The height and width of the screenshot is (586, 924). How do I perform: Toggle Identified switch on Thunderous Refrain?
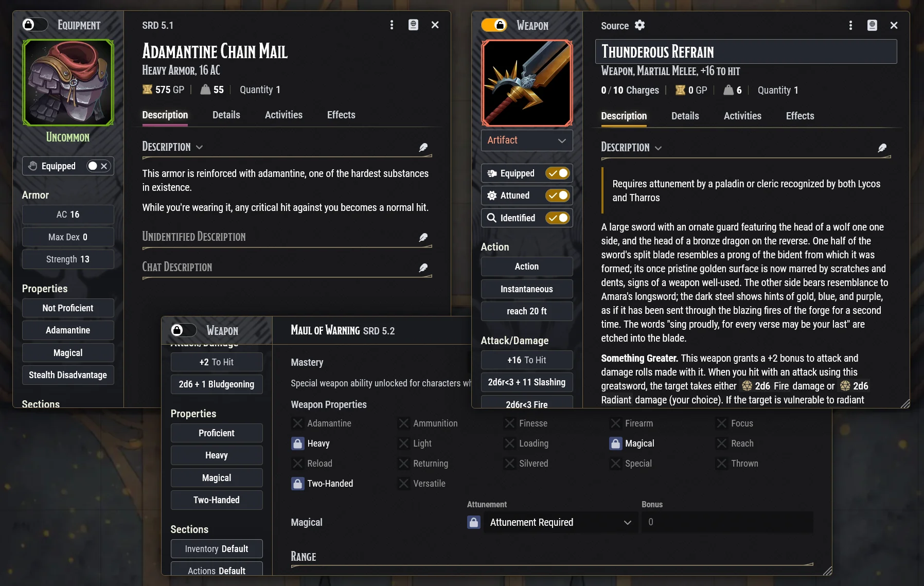(x=558, y=218)
